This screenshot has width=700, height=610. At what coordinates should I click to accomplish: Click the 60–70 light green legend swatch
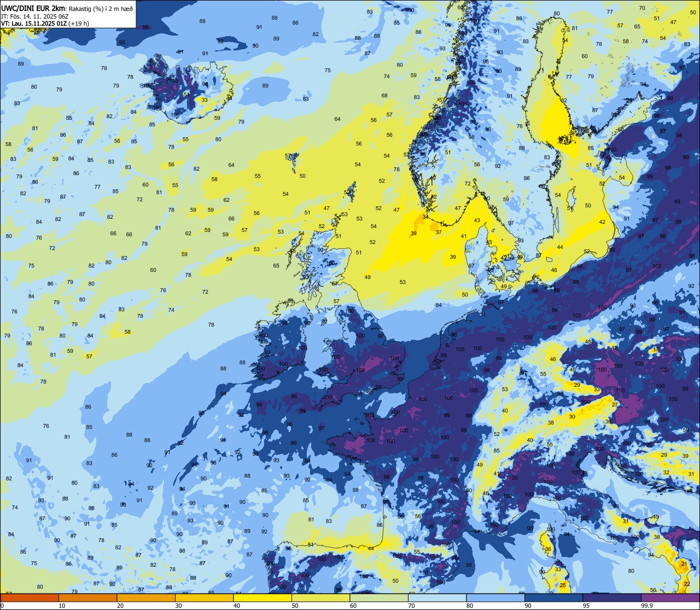click(379, 597)
